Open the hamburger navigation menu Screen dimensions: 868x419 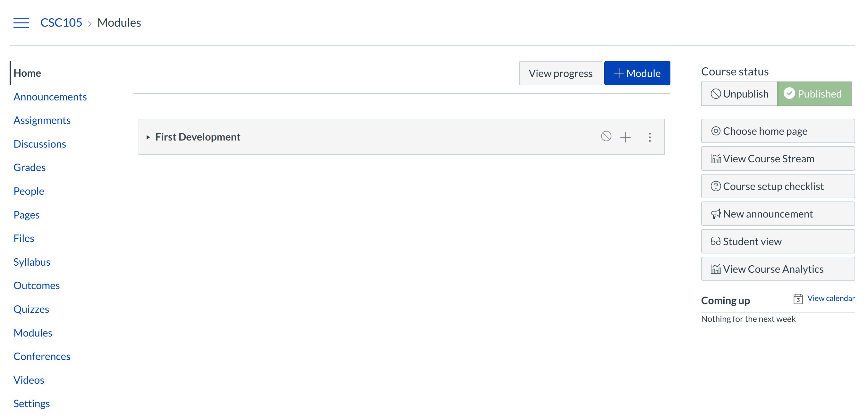coord(21,22)
